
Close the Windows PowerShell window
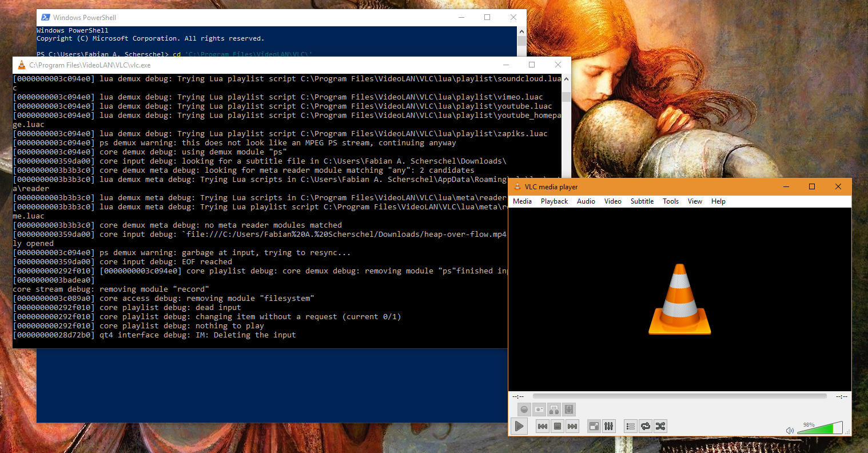pyautogui.click(x=513, y=17)
